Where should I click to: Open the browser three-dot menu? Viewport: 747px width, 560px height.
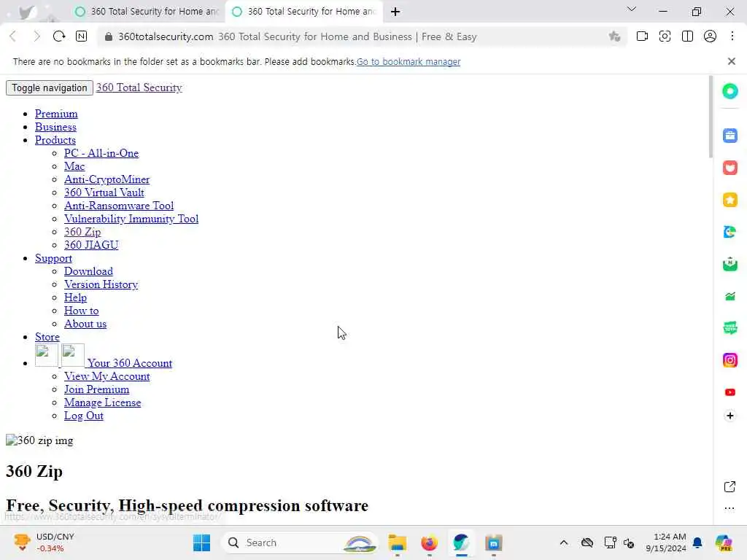pyautogui.click(x=732, y=36)
